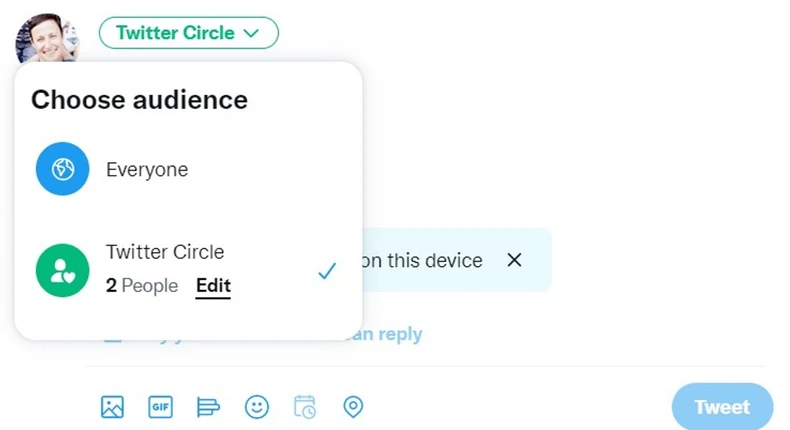Collapse dropdown via chevron arrow
790x430 pixels.
252,33
